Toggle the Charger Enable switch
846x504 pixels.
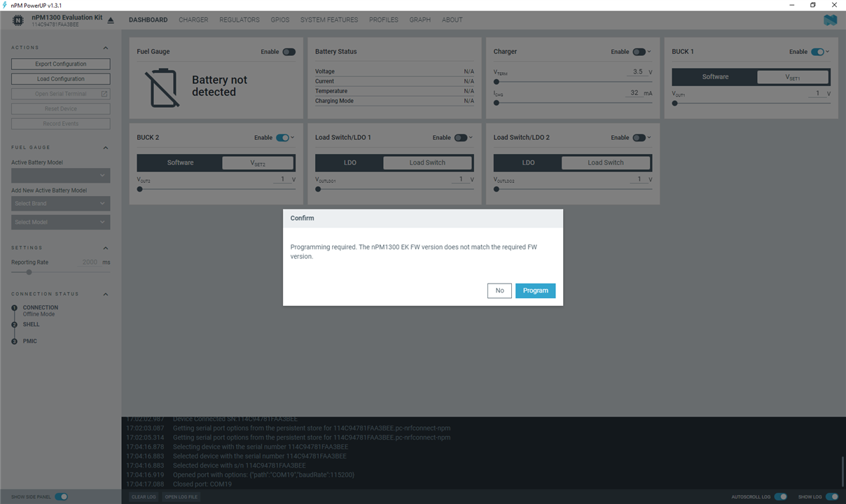[x=639, y=52]
